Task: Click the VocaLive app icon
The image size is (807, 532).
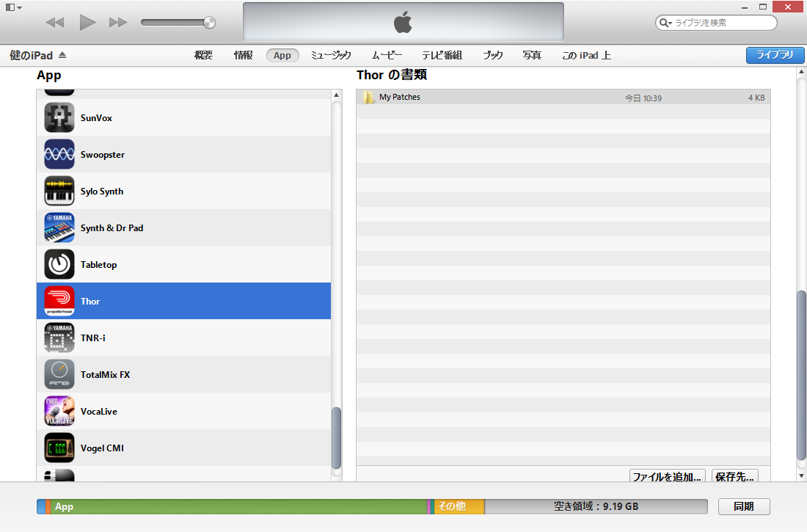Action: pyautogui.click(x=59, y=411)
